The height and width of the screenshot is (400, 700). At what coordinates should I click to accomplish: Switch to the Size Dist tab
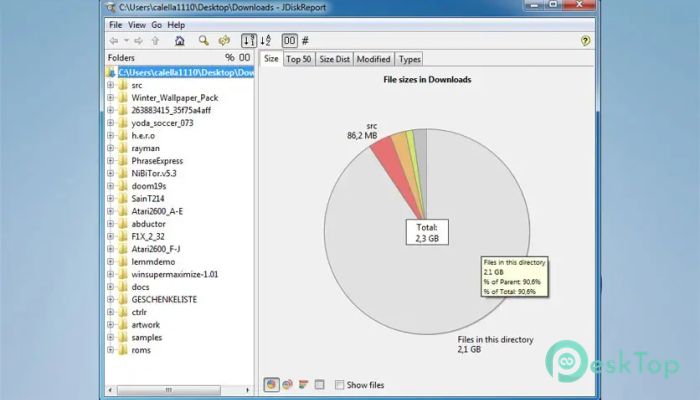(x=334, y=59)
